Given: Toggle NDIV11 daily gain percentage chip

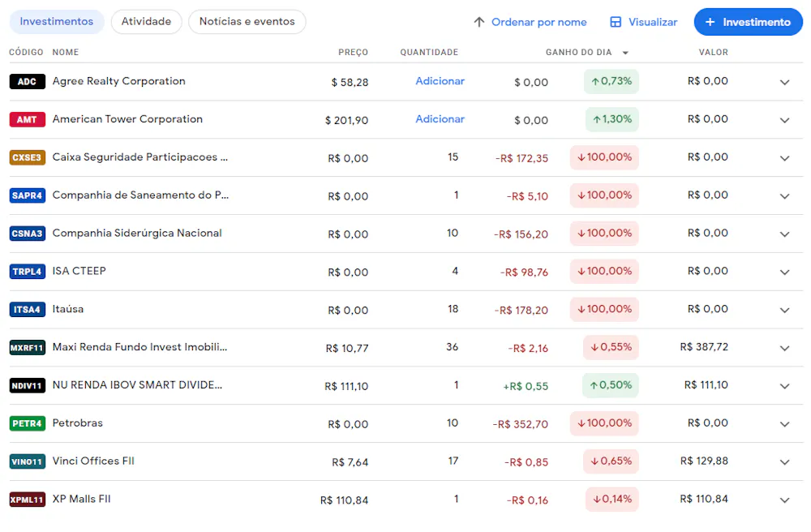Looking at the screenshot, I should point(611,385).
